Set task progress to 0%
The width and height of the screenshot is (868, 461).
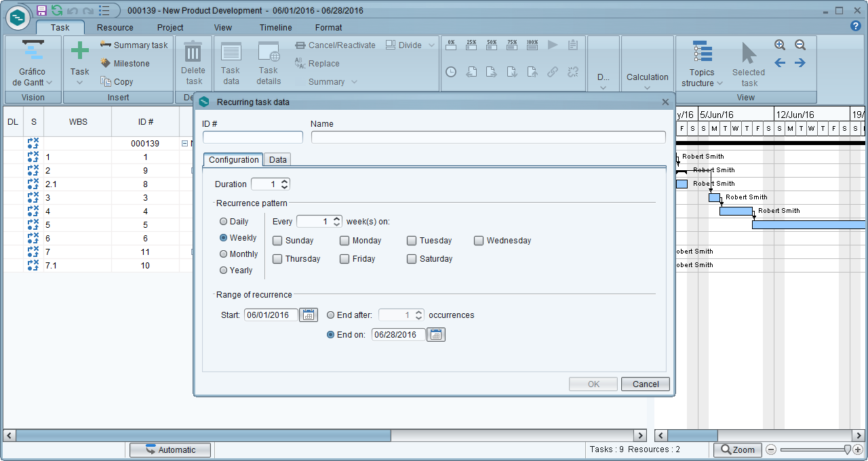(x=451, y=45)
